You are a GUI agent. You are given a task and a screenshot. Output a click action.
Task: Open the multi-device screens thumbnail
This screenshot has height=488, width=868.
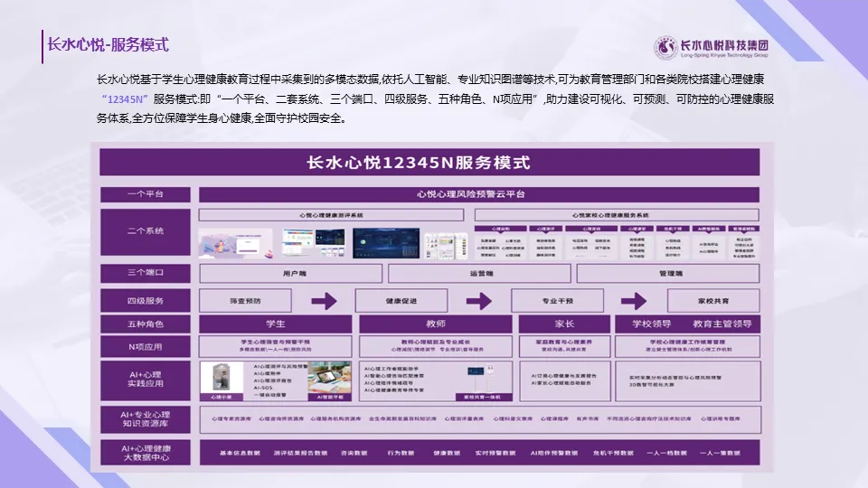pyautogui.click(x=314, y=243)
